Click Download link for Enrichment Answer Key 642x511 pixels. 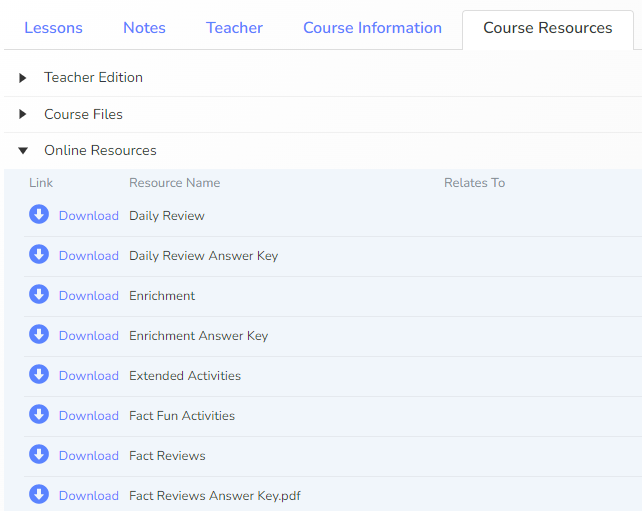click(89, 336)
